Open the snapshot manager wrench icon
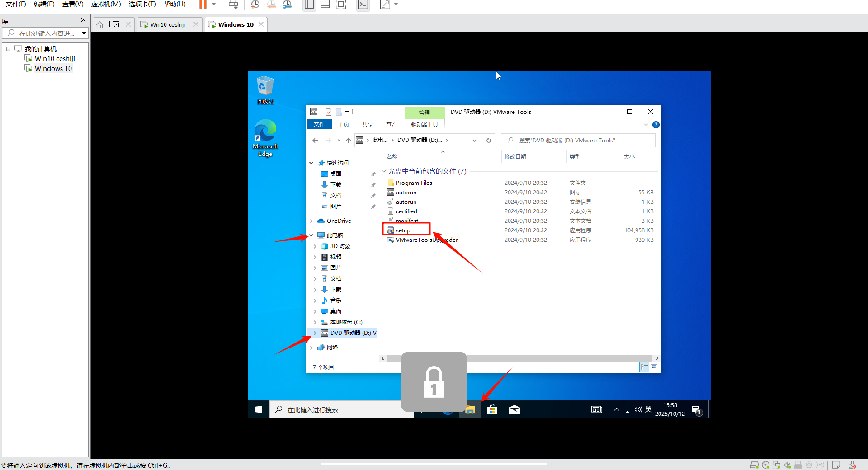 click(287, 5)
